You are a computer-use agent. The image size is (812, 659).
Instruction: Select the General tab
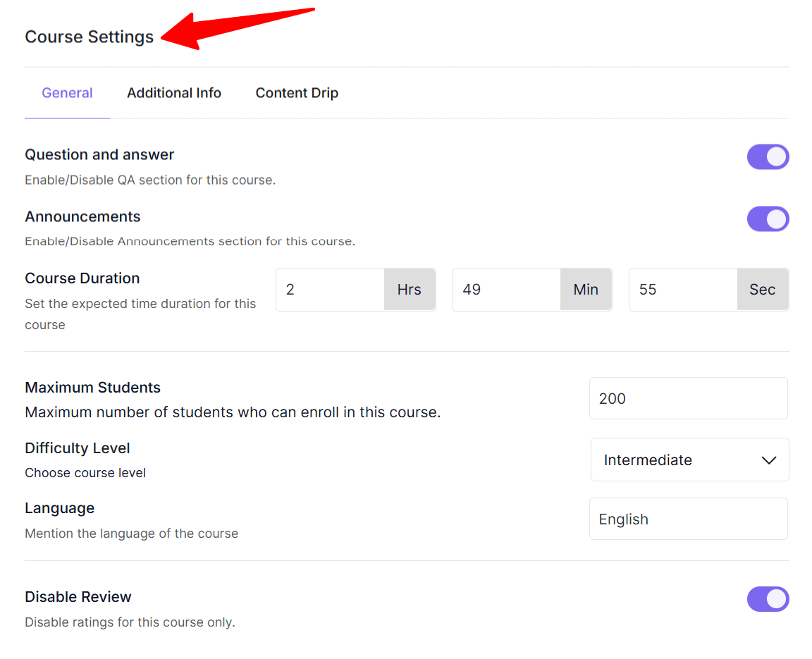point(67,92)
